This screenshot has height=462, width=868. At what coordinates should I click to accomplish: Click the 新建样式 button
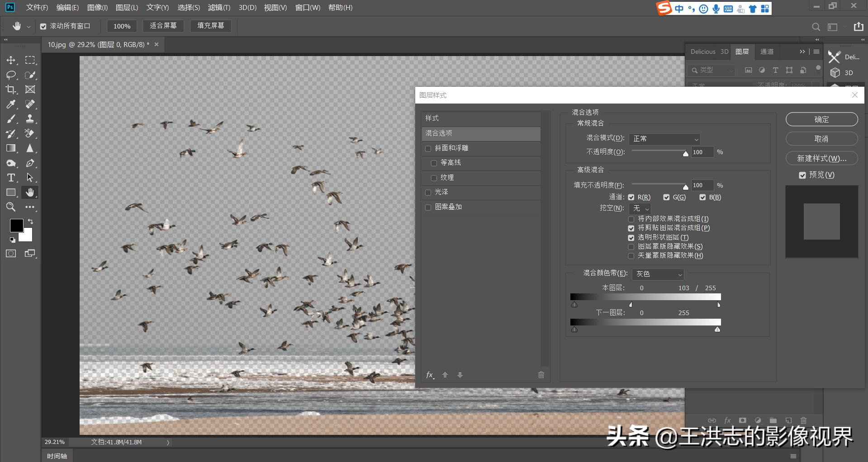click(821, 158)
